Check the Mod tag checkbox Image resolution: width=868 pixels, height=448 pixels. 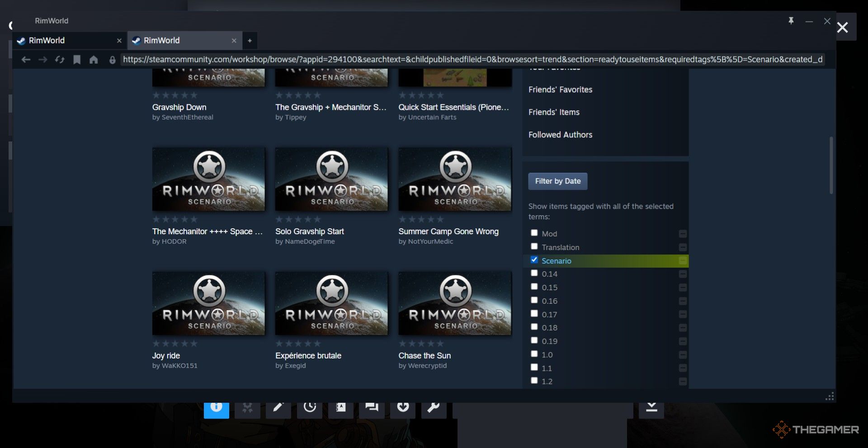point(534,233)
